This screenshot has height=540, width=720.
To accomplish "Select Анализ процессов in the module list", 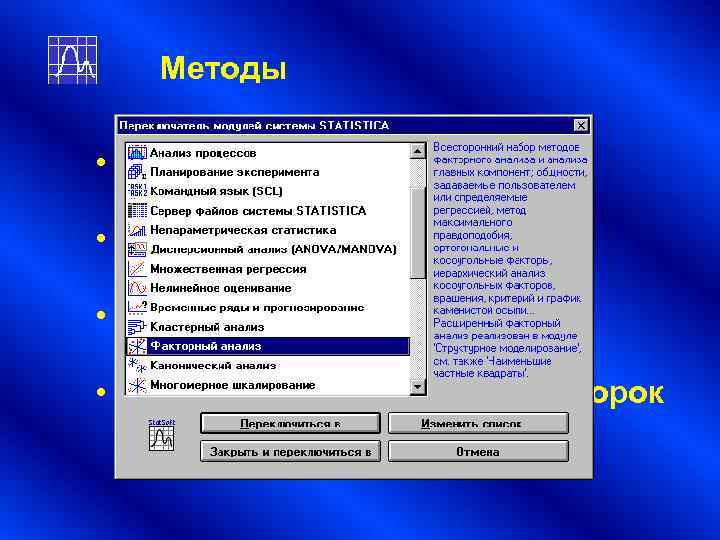I will click(268, 152).
